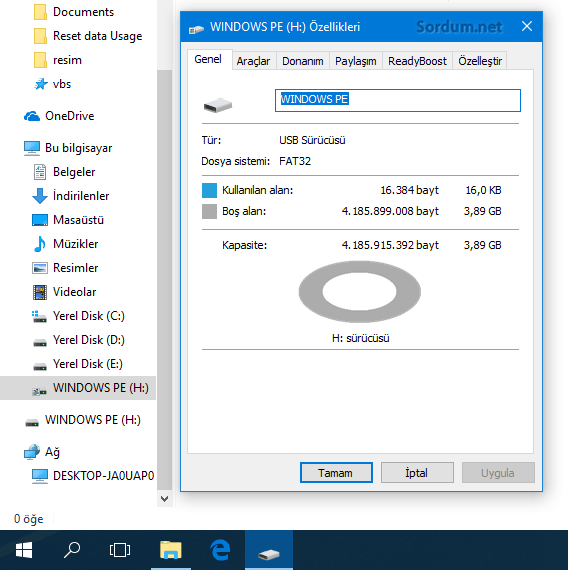This screenshot has height=570, width=568.
Task: Click the İptal button
Action: point(417,473)
